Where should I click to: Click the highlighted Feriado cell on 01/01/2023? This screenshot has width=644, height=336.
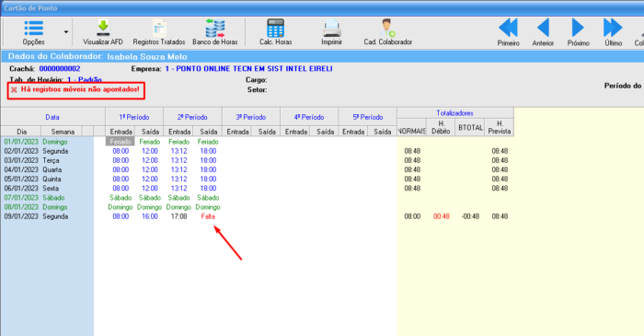[x=121, y=142]
